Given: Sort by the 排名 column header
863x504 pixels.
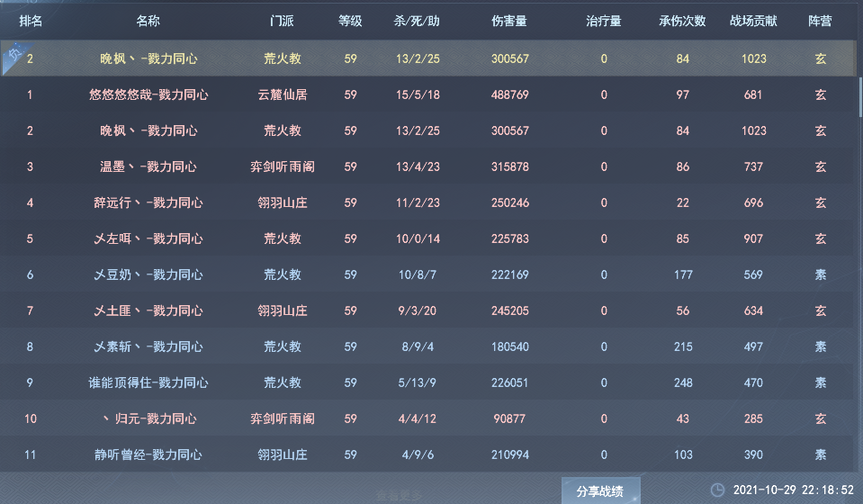Looking at the screenshot, I should 31,21.
